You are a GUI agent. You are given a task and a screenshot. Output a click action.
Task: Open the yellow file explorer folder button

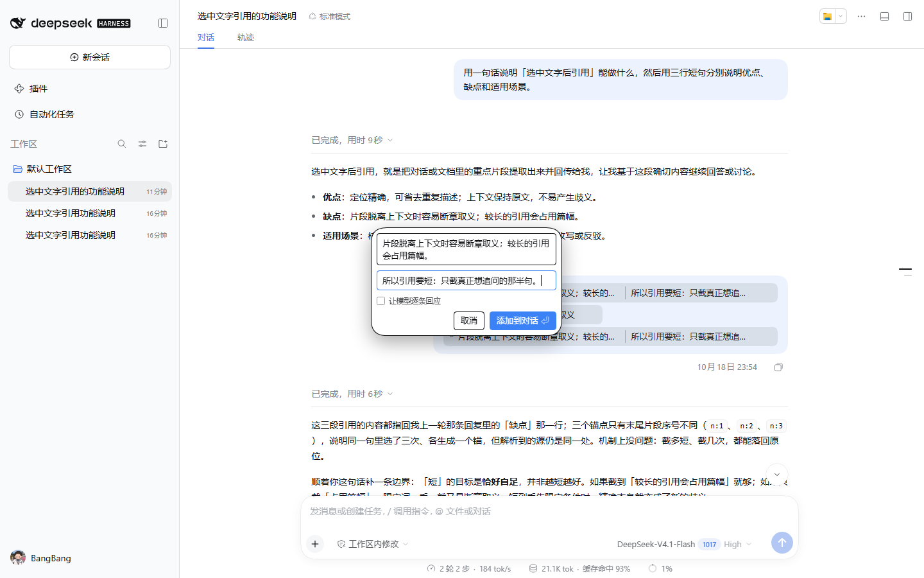coord(828,16)
